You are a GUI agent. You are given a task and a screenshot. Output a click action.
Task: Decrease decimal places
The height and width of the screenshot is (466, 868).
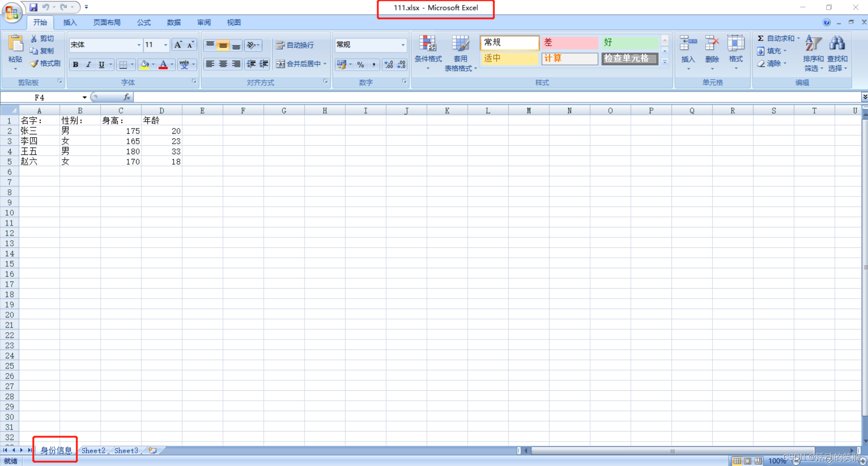coord(402,64)
